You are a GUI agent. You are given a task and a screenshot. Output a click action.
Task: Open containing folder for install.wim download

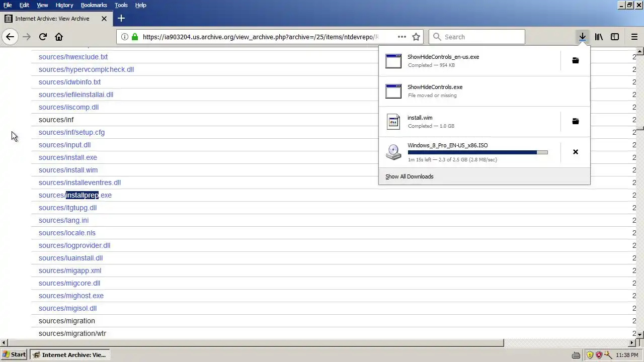coord(576,122)
